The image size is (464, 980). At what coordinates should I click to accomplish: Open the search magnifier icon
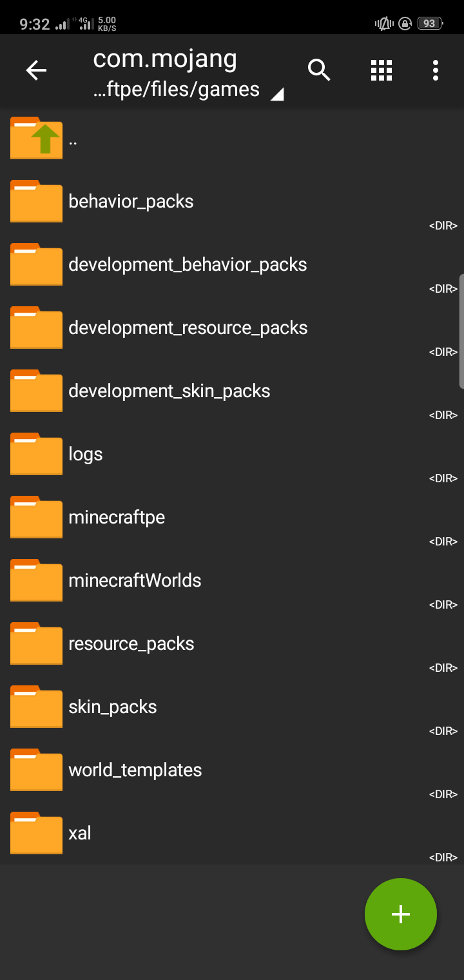point(319,70)
